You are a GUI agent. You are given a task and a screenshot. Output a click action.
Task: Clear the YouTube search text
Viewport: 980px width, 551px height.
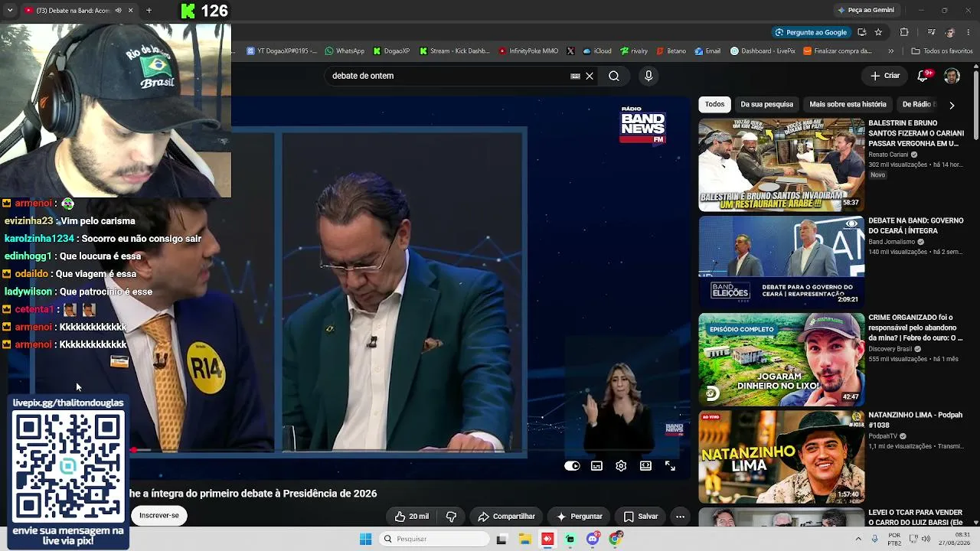(x=590, y=76)
